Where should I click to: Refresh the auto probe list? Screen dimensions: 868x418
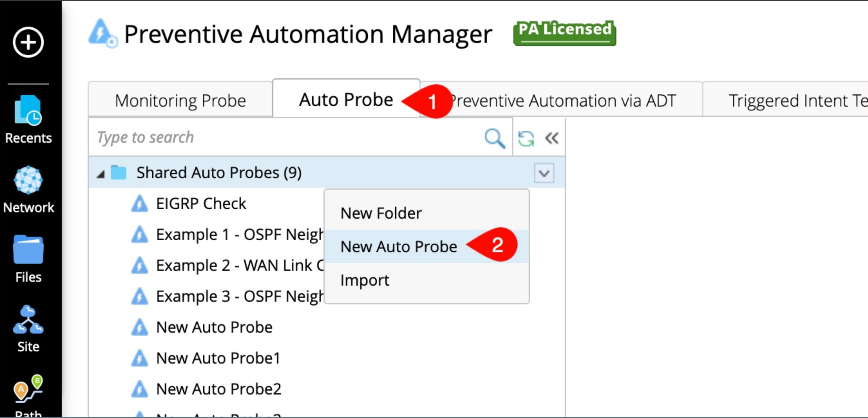(x=526, y=138)
